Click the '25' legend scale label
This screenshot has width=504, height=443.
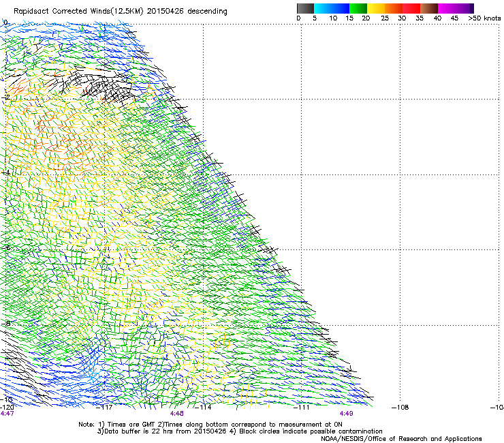(x=385, y=18)
